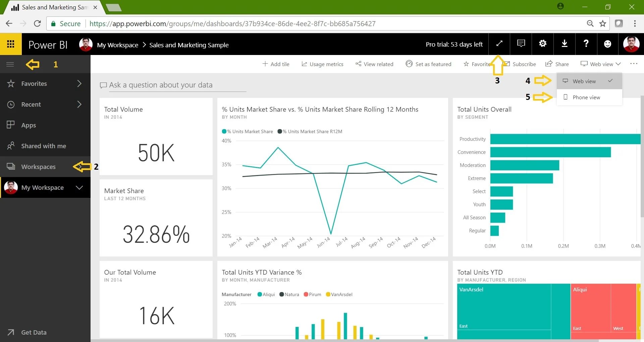The width and height of the screenshot is (644, 342).
Task: Click the Apps grid icon
Action: (x=11, y=125)
